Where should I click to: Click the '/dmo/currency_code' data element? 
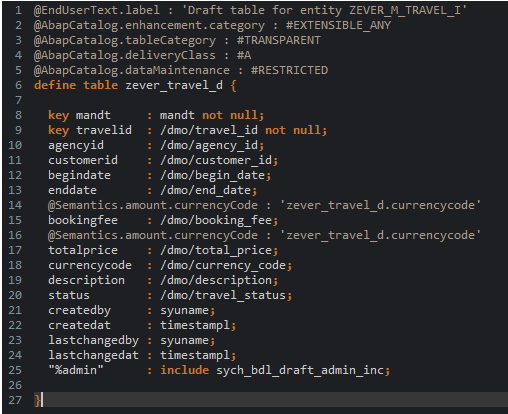tap(223, 265)
